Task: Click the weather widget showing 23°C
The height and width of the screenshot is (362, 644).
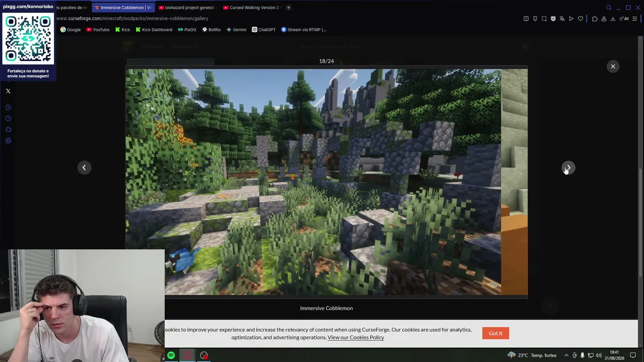Action: (x=532, y=355)
